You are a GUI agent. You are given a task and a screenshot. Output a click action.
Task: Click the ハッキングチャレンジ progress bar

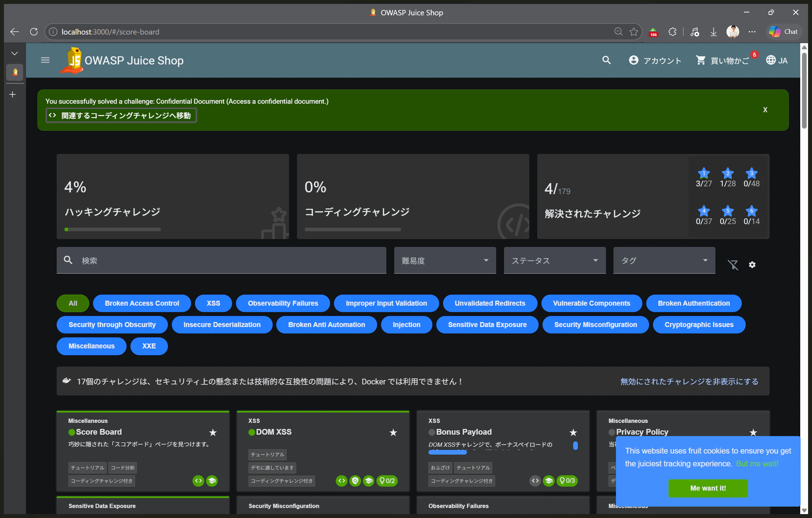tap(113, 229)
